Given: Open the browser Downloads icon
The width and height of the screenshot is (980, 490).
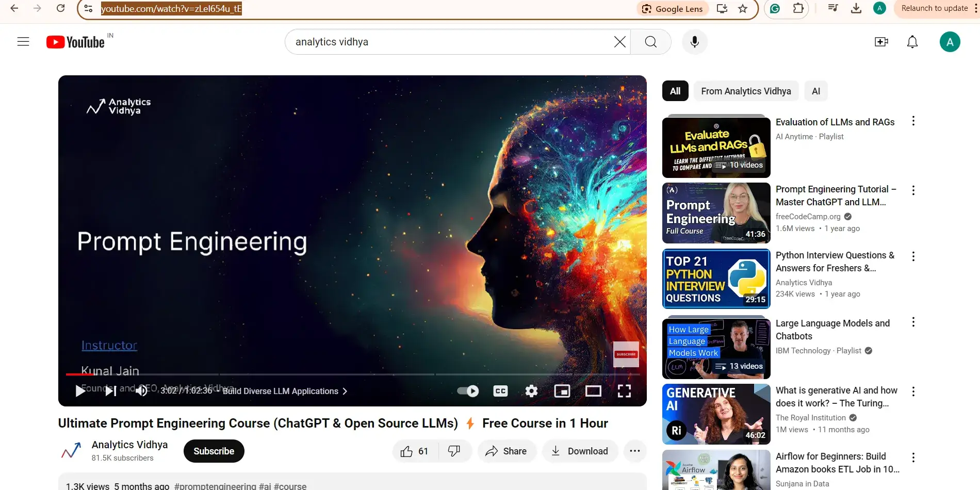Looking at the screenshot, I should pyautogui.click(x=856, y=8).
